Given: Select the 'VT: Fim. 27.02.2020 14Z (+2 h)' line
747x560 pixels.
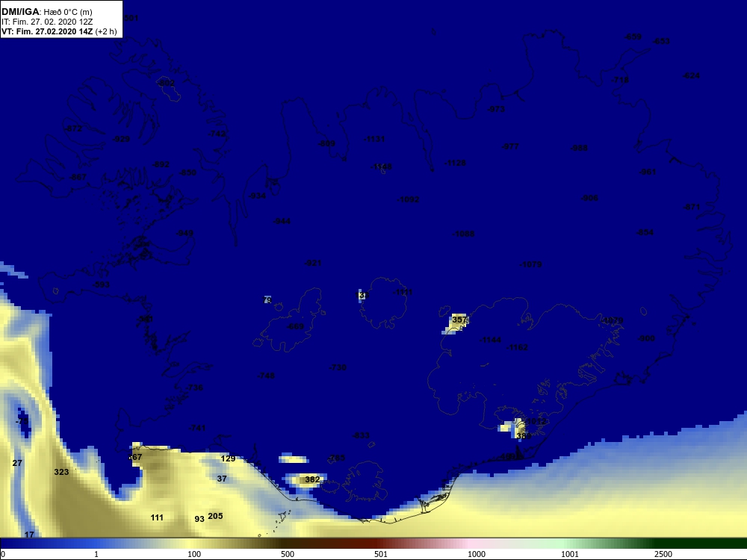Looking at the screenshot, I should 59,31.
